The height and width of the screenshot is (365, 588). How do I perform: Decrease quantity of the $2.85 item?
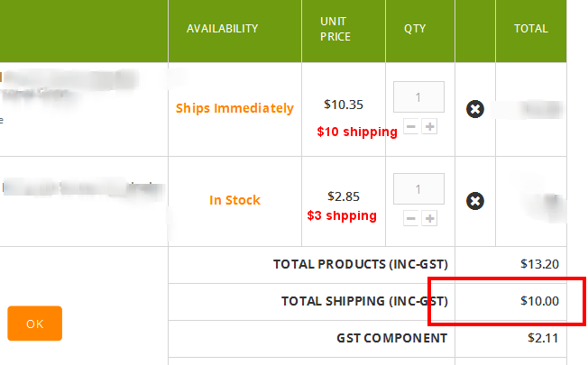[411, 218]
